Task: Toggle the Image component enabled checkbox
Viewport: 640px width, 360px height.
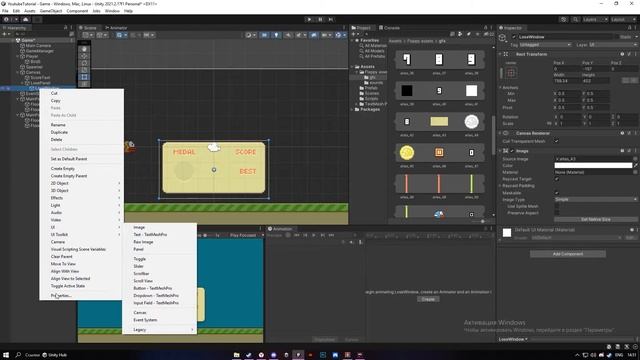Action: pyautogui.click(x=512, y=151)
